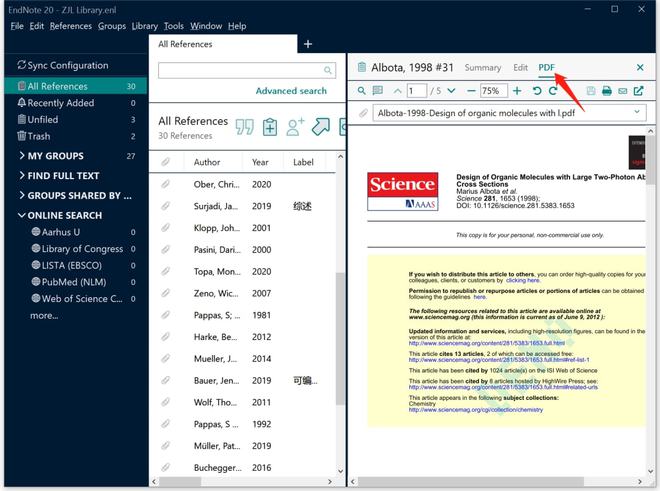The width and height of the screenshot is (660, 491).
Task: Insert citation with the quotation marks icon
Action: (244, 127)
